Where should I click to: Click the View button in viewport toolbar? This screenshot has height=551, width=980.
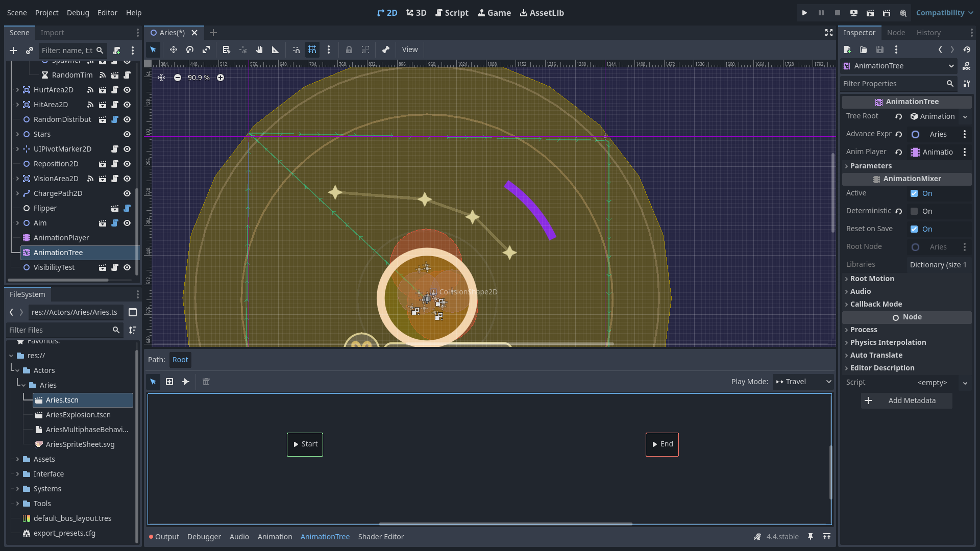point(409,49)
